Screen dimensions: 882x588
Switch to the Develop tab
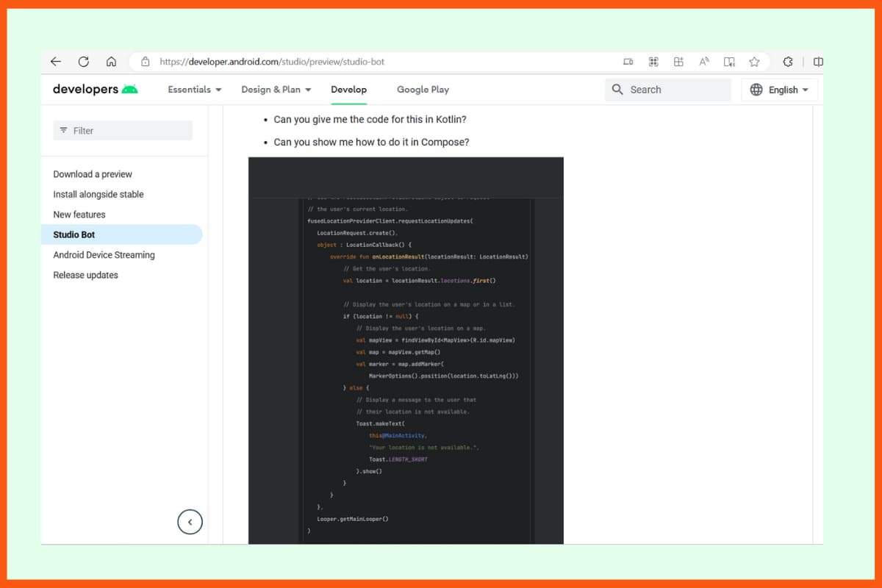(348, 89)
